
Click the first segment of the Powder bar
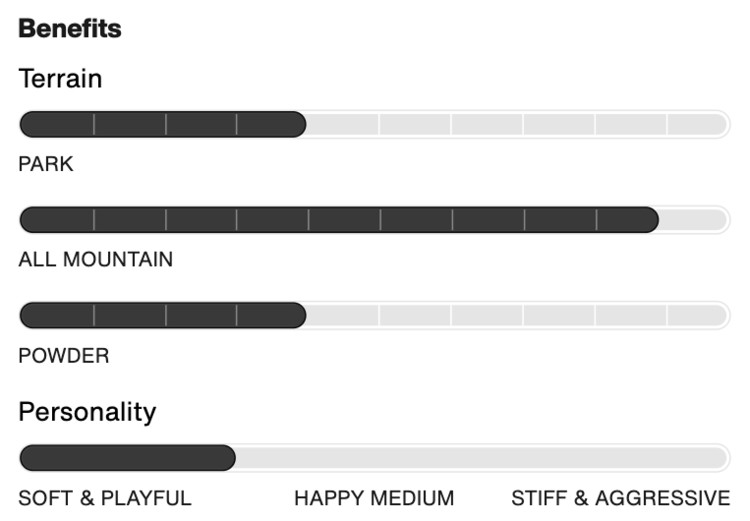(57, 316)
